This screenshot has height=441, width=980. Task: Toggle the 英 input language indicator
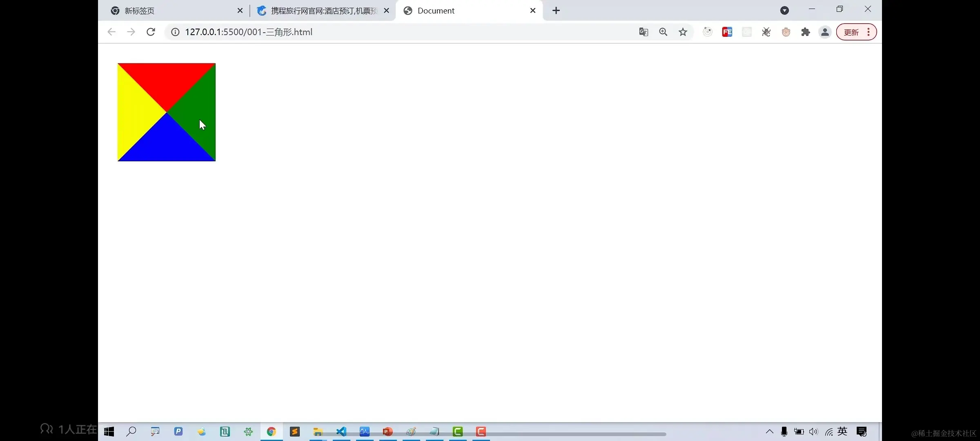(842, 432)
